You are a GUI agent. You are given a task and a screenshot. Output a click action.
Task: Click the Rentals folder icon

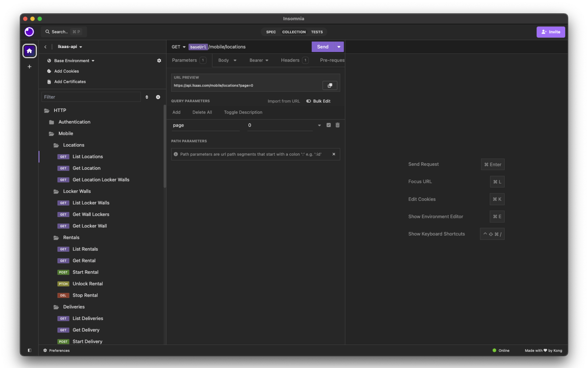click(56, 238)
